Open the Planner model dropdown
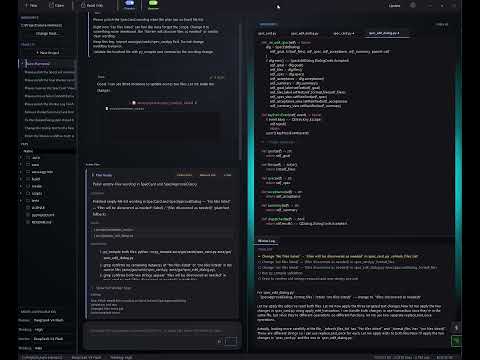480x360 pixels. tap(49, 320)
